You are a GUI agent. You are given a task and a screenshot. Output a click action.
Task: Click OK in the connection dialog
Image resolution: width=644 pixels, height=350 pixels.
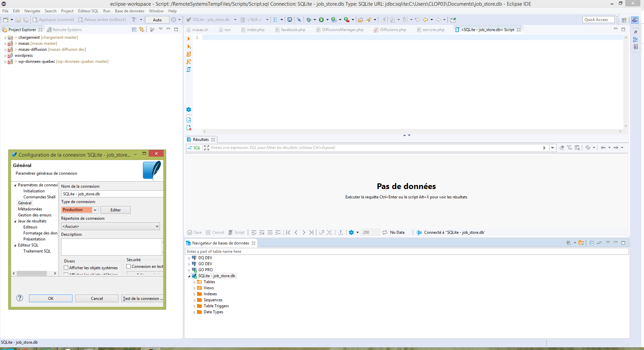pyautogui.click(x=51, y=298)
